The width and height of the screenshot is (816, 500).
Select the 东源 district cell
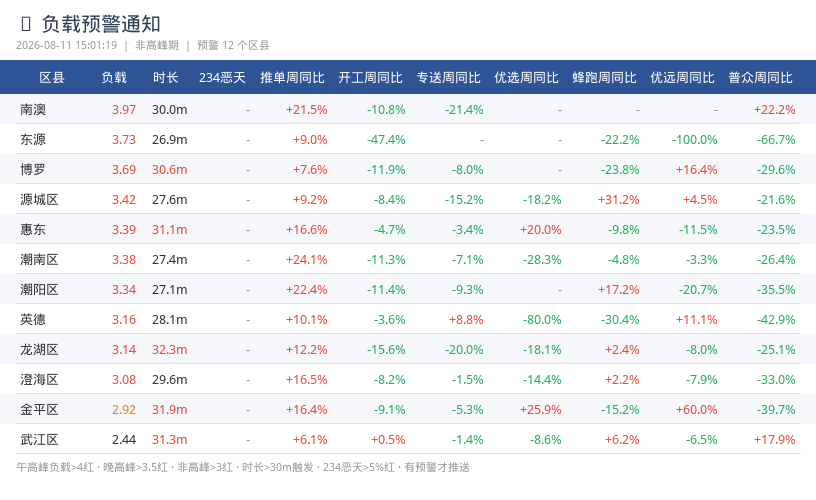33,139
